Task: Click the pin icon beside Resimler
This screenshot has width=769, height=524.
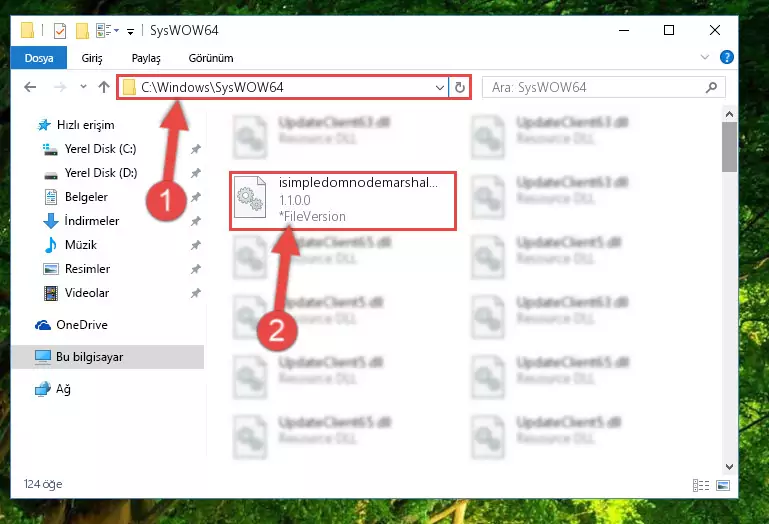Action: [x=196, y=269]
